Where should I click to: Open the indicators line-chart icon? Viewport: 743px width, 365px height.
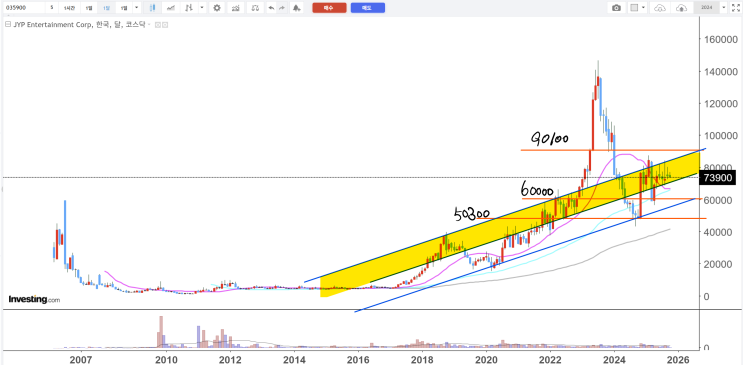coord(172,8)
